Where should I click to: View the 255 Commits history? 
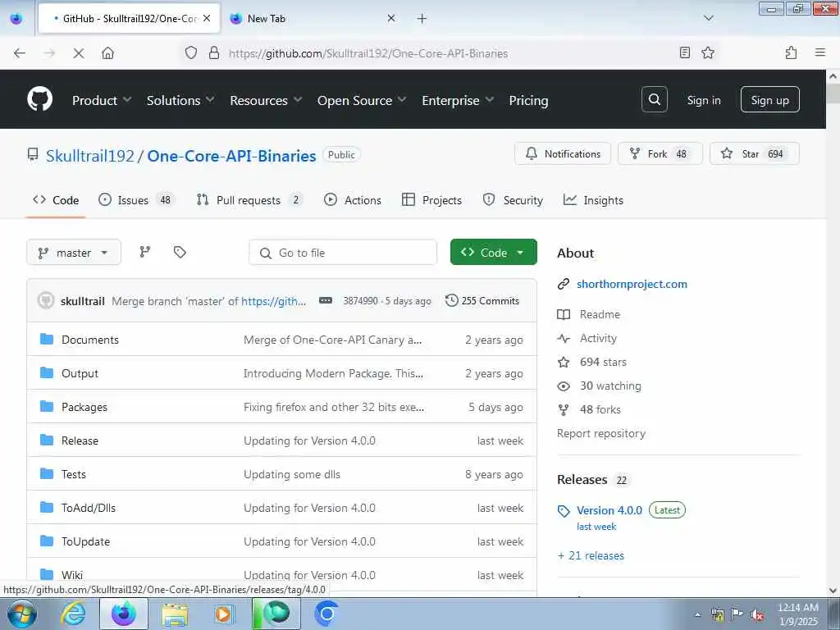click(482, 300)
